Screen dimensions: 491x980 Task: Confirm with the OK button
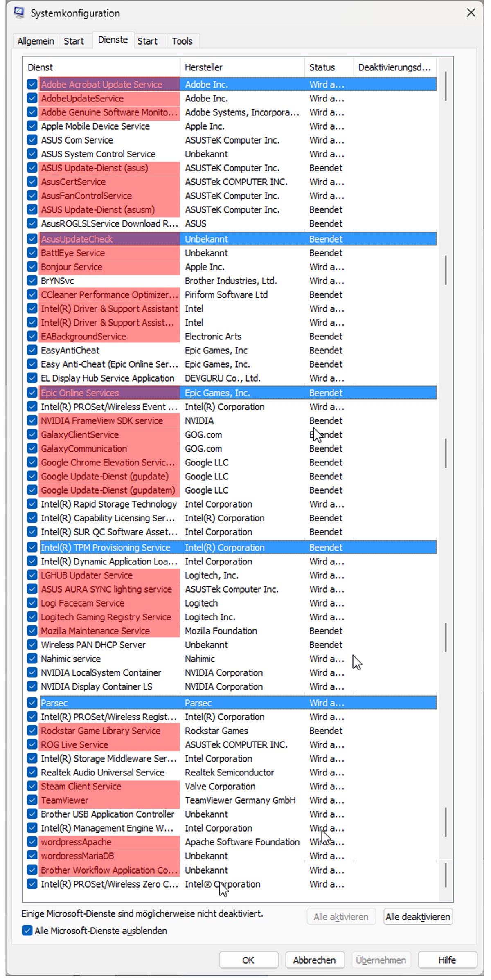click(x=248, y=960)
